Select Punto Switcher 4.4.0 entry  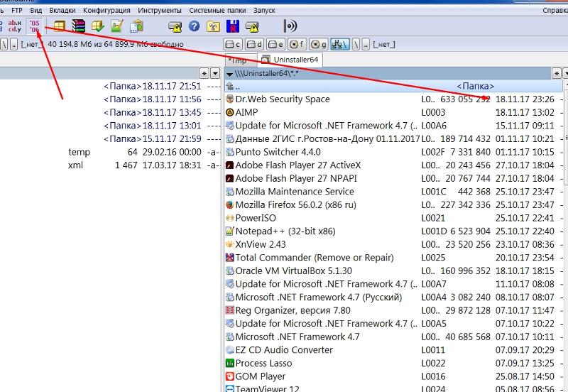point(393,152)
